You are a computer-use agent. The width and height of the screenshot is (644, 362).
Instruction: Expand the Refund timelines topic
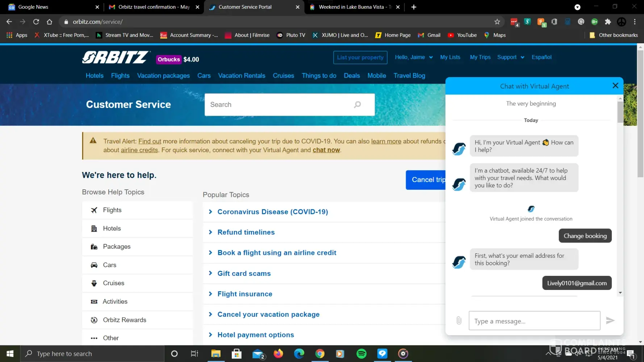tap(246, 232)
